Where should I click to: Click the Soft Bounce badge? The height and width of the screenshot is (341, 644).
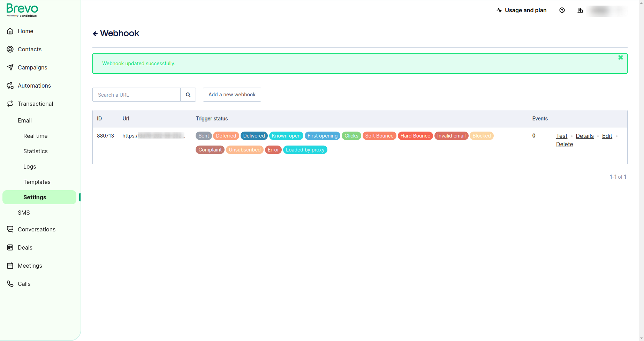pyautogui.click(x=379, y=136)
